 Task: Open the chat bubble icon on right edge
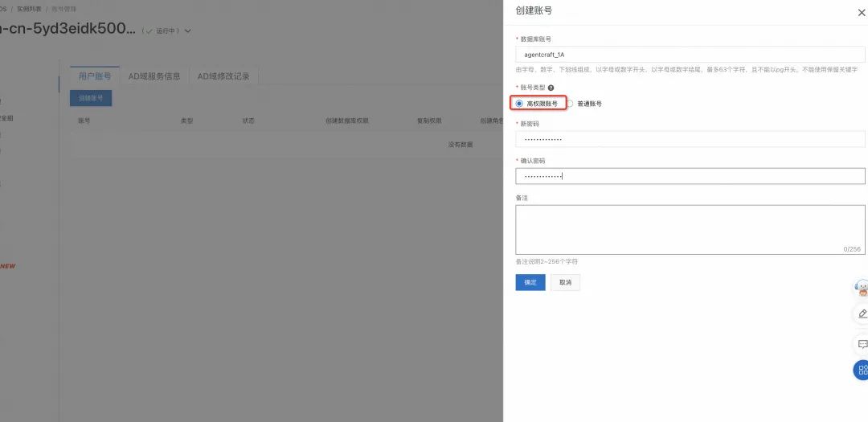tap(862, 344)
